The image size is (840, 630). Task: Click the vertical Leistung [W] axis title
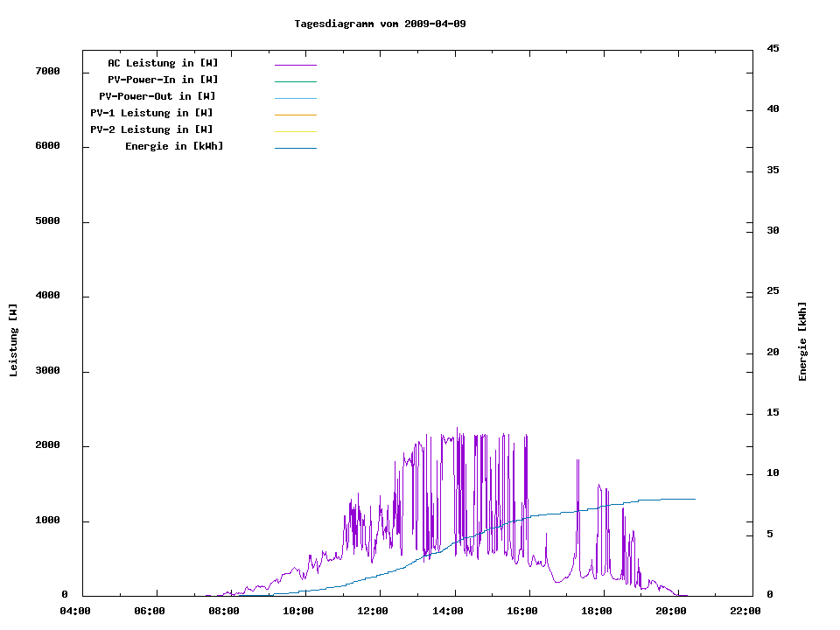(x=14, y=340)
